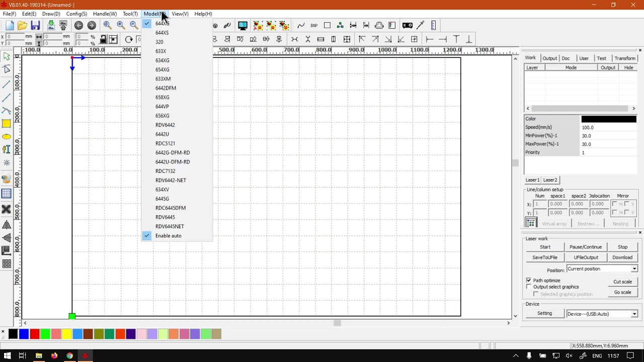
Task: Open Chrome from the taskbar
Action: (69, 356)
